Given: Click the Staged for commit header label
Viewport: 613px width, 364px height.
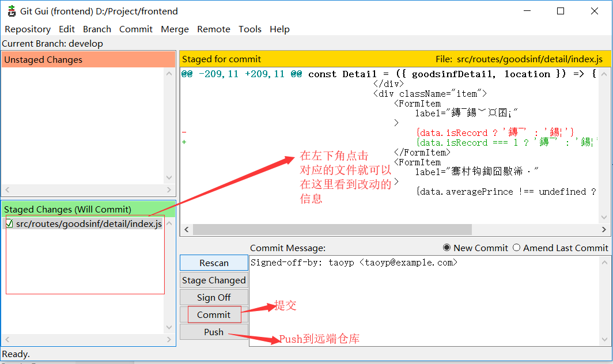Looking at the screenshot, I should pyautogui.click(x=221, y=59).
